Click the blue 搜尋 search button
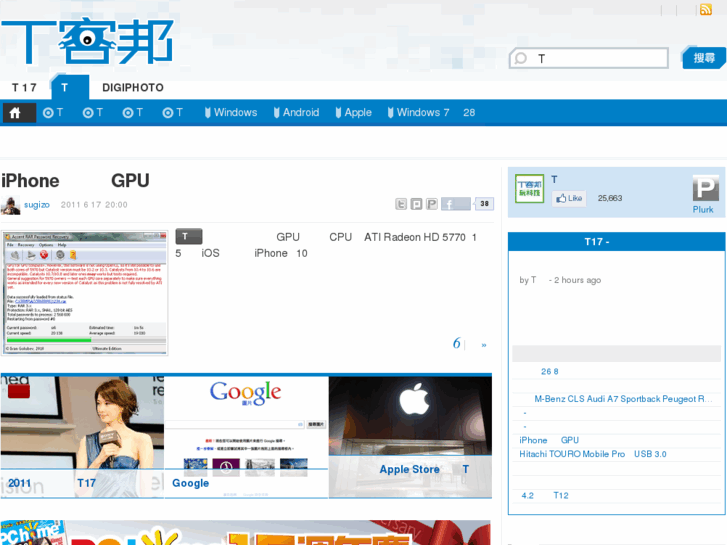Screen dimensions: 727x545 point(704,58)
